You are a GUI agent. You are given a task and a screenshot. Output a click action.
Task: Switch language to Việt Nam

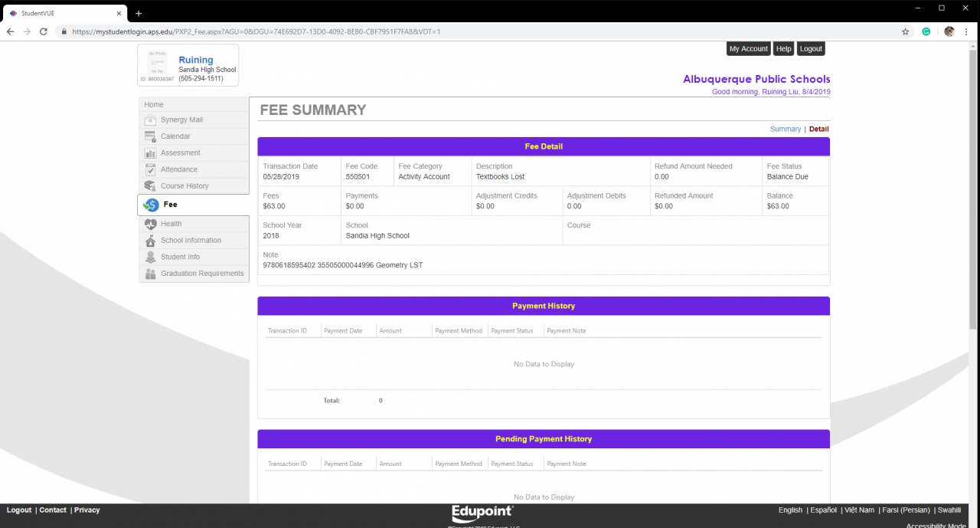click(859, 510)
